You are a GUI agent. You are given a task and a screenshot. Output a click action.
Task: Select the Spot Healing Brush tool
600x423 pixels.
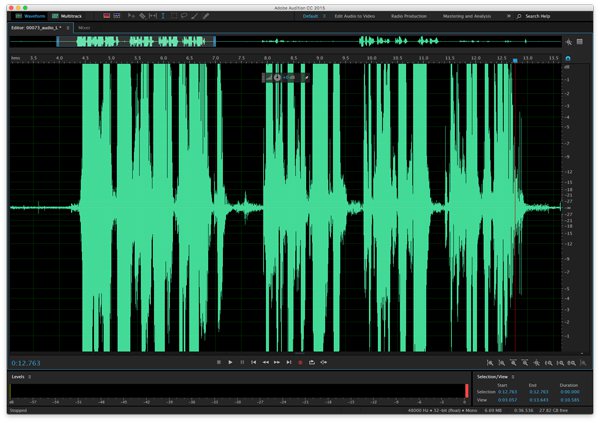point(206,16)
